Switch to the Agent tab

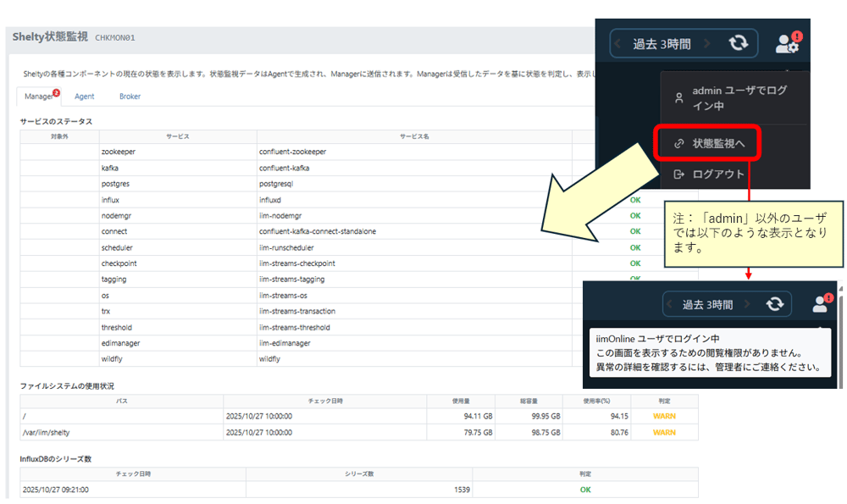(85, 97)
